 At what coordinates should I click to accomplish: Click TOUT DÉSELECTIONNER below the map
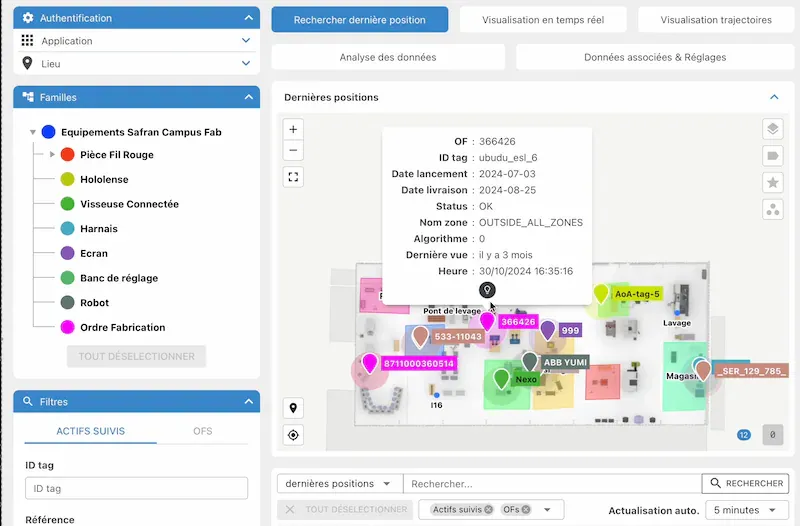pos(345,509)
